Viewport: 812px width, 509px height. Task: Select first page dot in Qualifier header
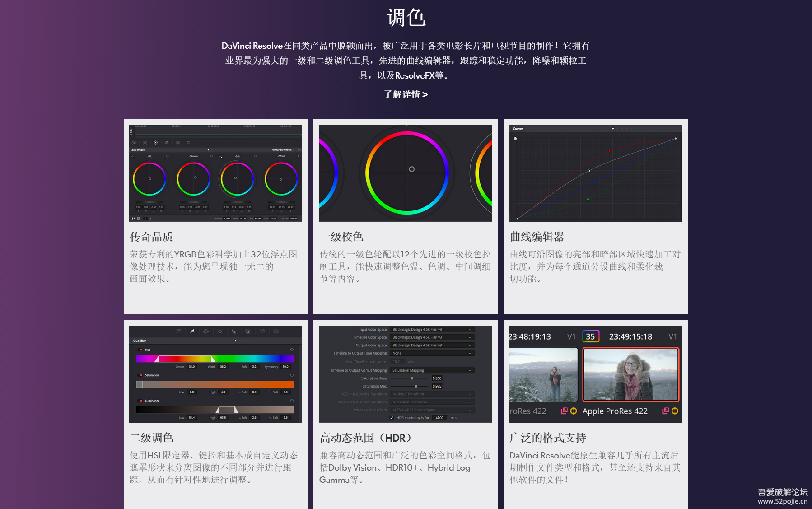235,341
